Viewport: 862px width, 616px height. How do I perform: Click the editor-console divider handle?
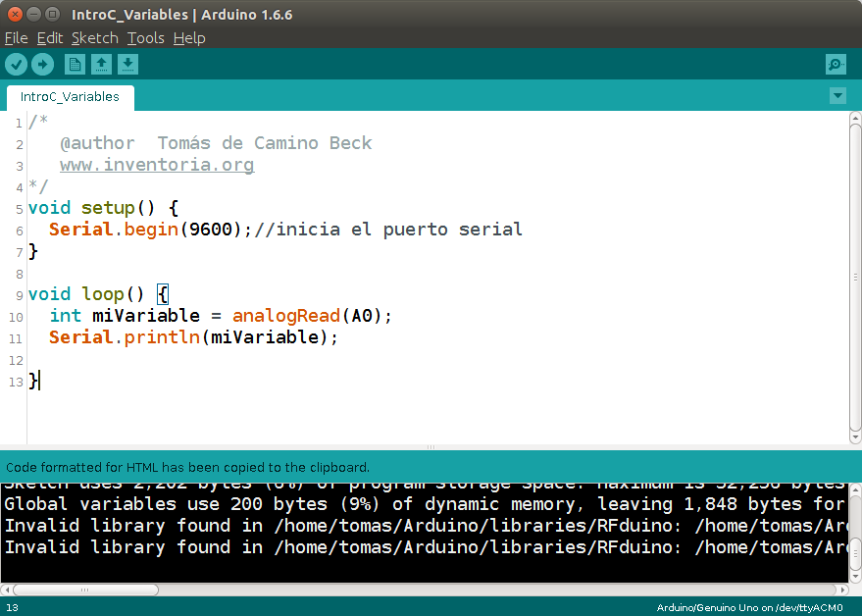[x=431, y=447]
